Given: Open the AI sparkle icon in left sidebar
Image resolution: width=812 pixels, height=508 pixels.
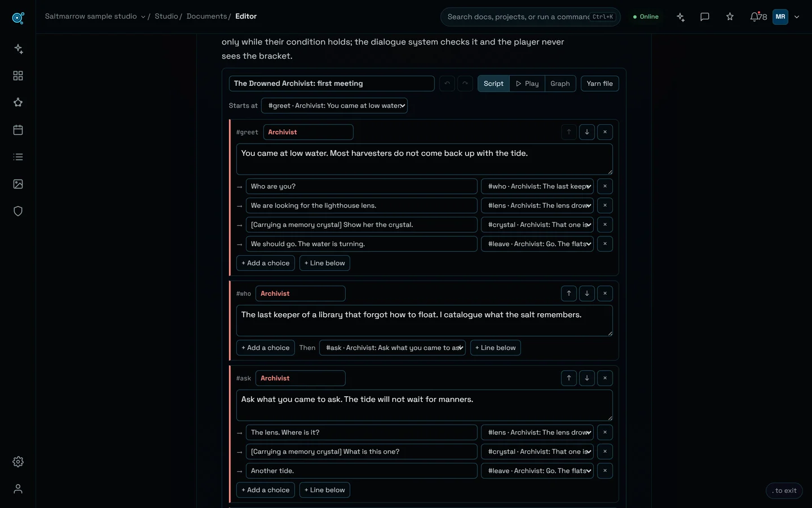Looking at the screenshot, I should (18, 49).
